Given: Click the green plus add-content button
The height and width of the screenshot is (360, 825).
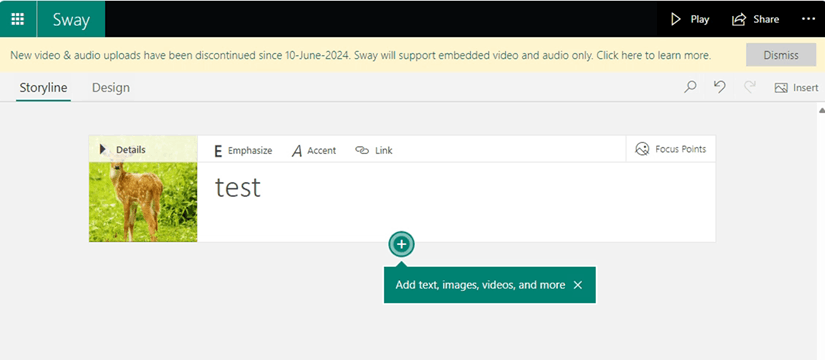Looking at the screenshot, I should point(401,244).
